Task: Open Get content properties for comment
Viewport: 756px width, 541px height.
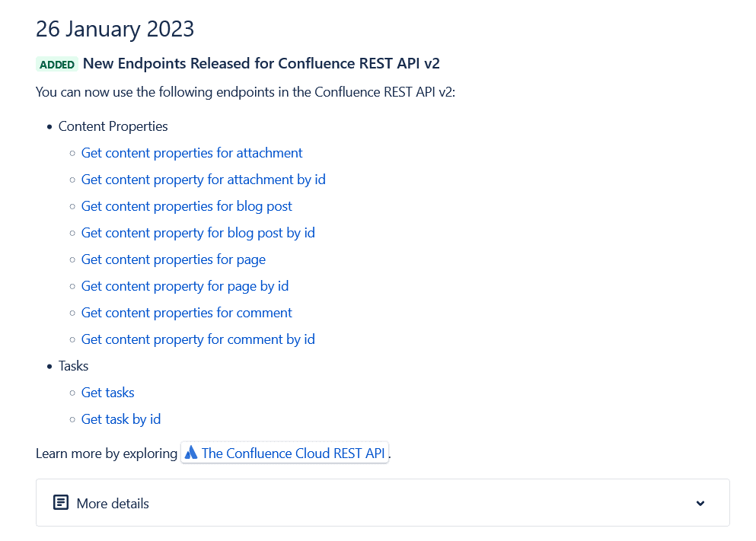Action: click(187, 313)
